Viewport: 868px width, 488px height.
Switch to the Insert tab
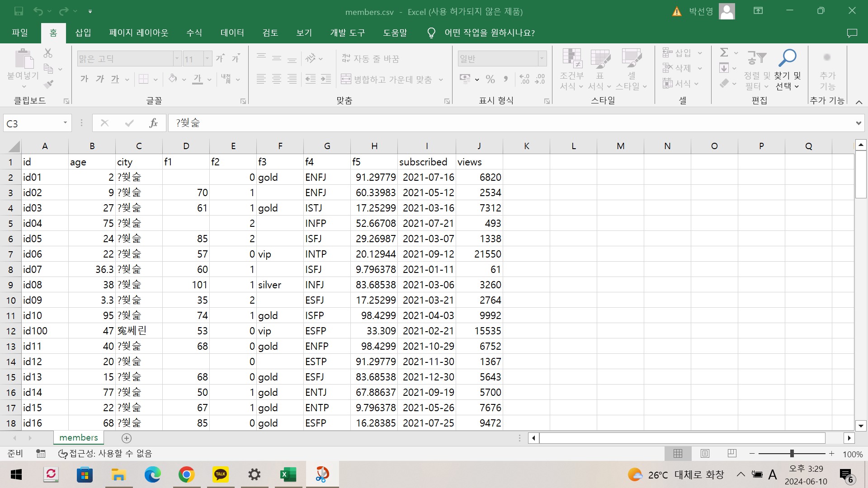click(83, 33)
